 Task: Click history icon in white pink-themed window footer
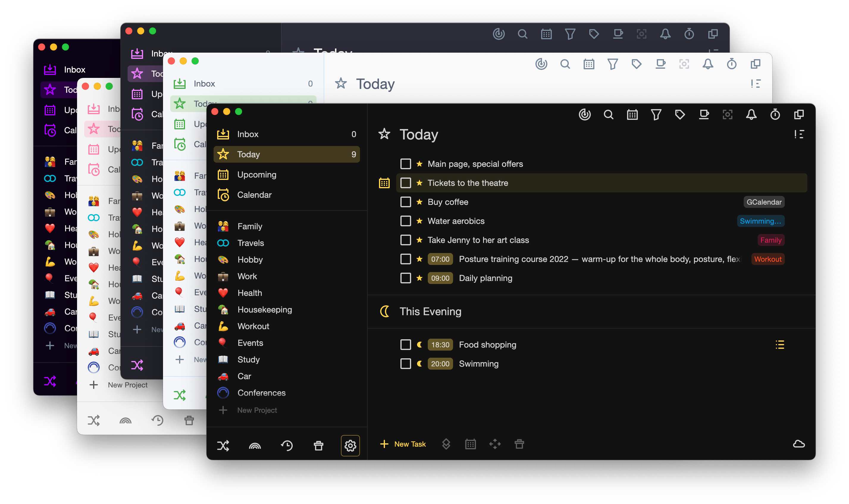157,420
